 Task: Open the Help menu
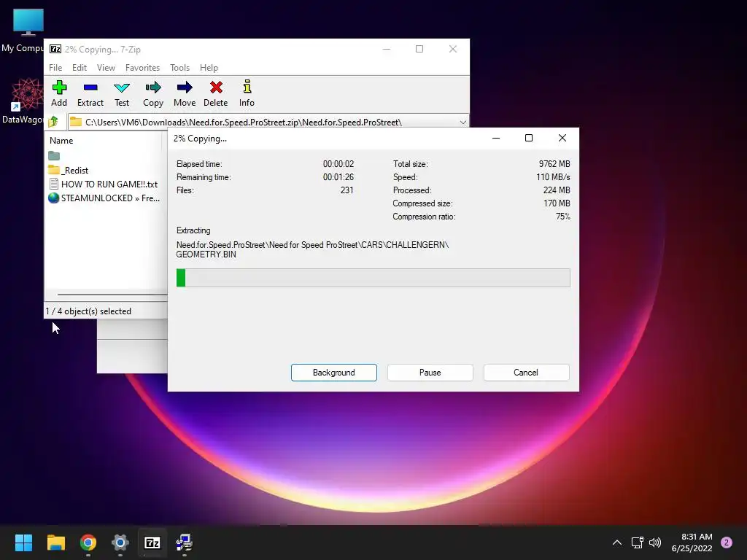pos(209,68)
